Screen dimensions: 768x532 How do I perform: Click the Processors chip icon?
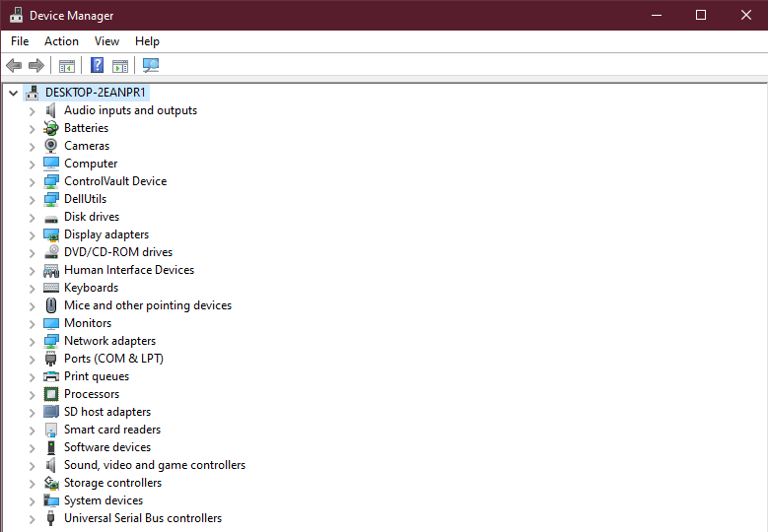click(x=51, y=394)
